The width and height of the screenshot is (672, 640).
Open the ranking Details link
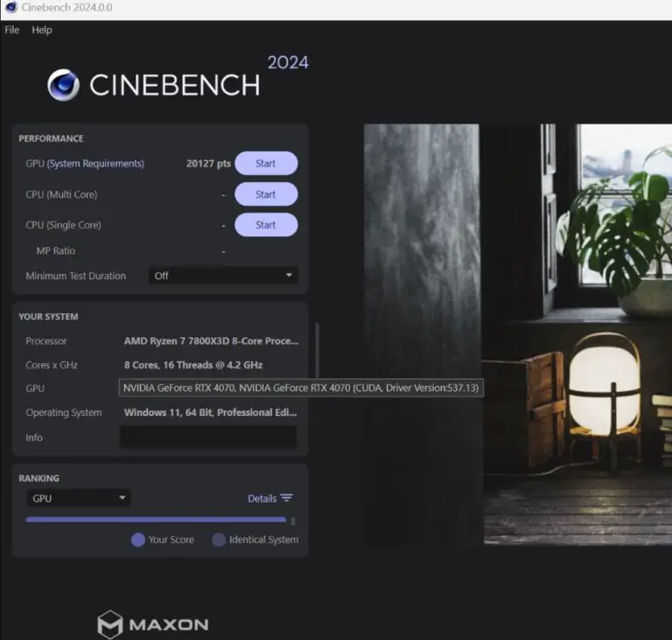click(x=262, y=498)
